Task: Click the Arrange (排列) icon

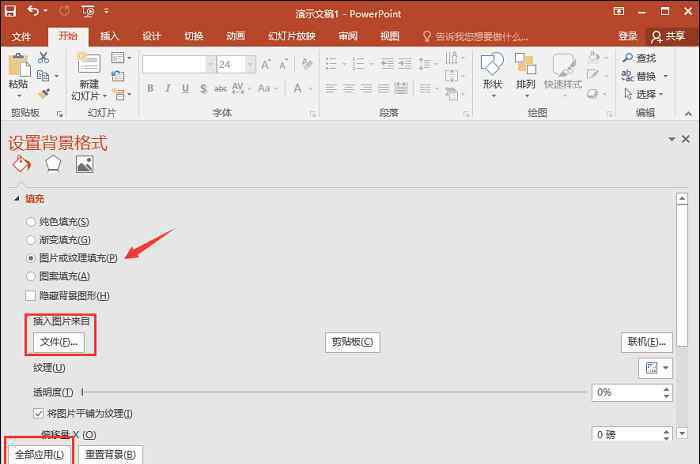Action: tap(526, 72)
